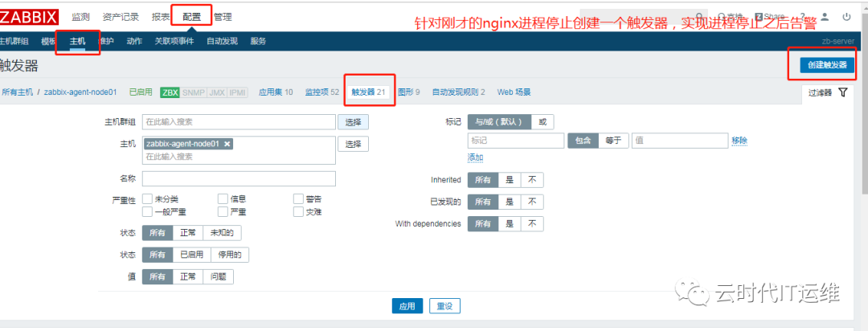The image size is (868, 331).
Task: Open 应用集 10 tab
Action: 276,92
